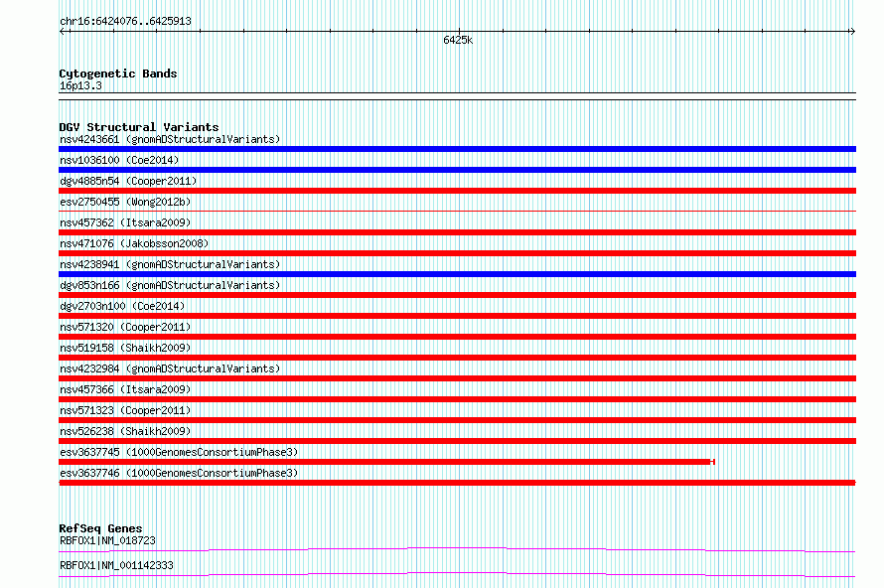Click the black cytogenetic band 16p13.3 bar
The image size is (884, 588).
457,96
